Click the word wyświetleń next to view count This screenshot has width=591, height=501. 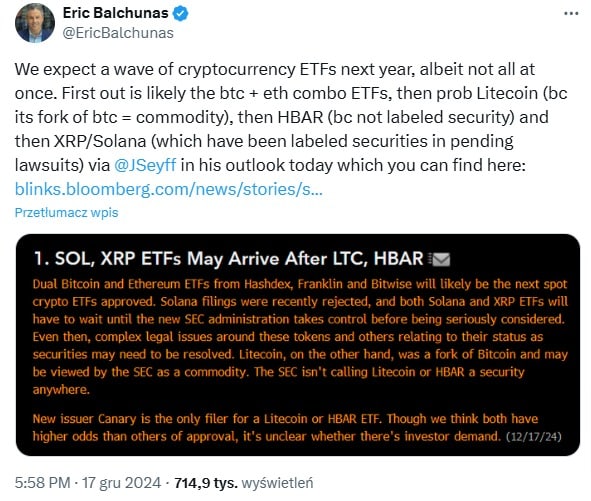coord(277,483)
